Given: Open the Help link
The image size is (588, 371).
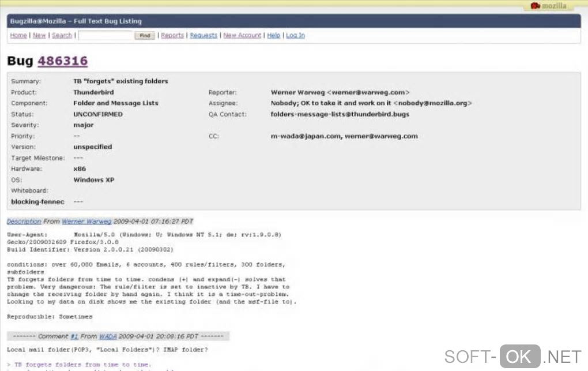Looking at the screenshot, I should 273,35.
